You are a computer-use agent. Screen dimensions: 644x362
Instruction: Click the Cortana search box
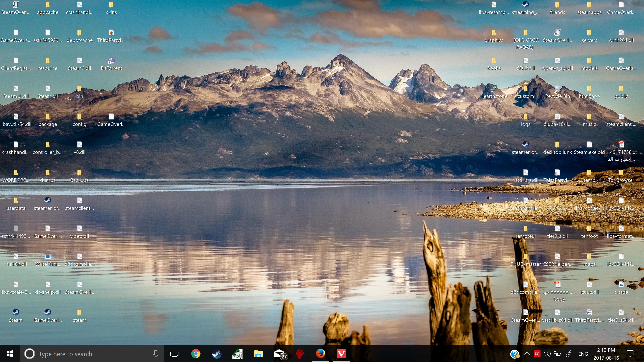[92, 354]
